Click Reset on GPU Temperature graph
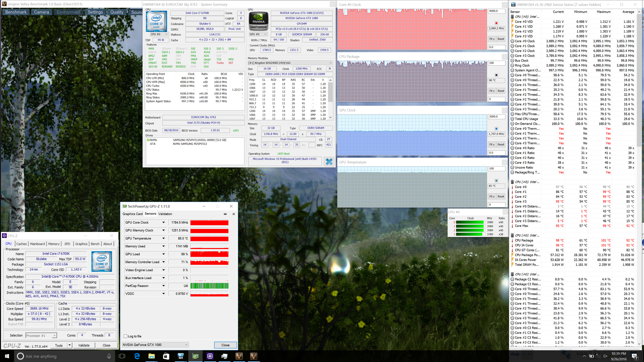The image size is (644, 362). tap(501, 196)
